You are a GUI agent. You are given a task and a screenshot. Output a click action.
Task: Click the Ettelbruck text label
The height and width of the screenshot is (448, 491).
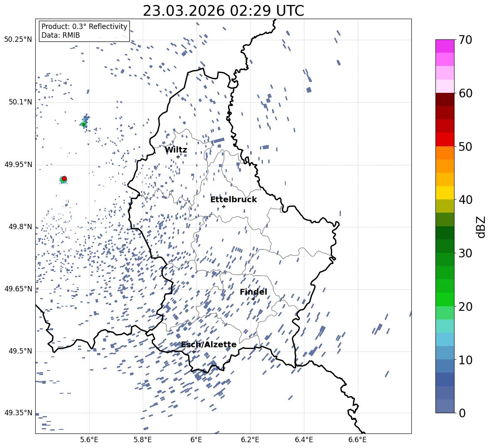(233, 200)
